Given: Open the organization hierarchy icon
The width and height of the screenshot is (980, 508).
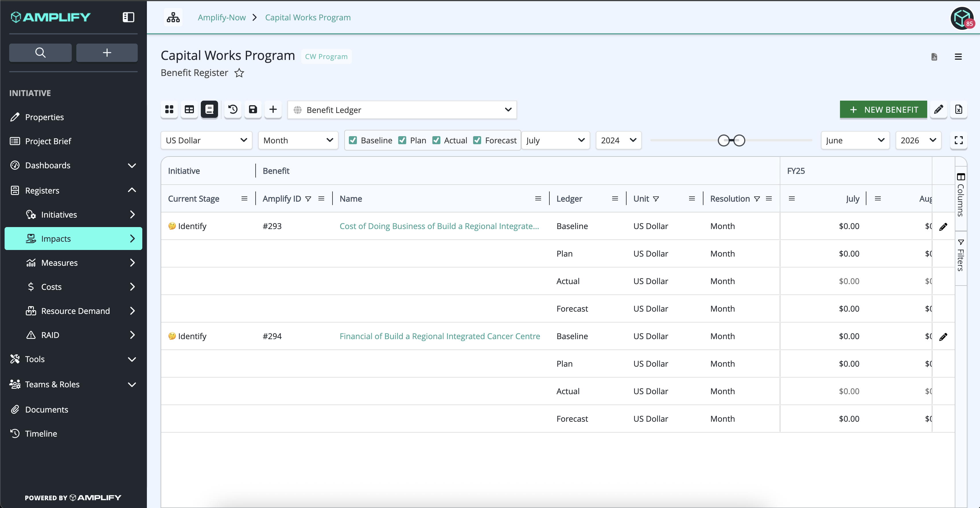Looking at the screenshot, I should click(x=173, y=17).
